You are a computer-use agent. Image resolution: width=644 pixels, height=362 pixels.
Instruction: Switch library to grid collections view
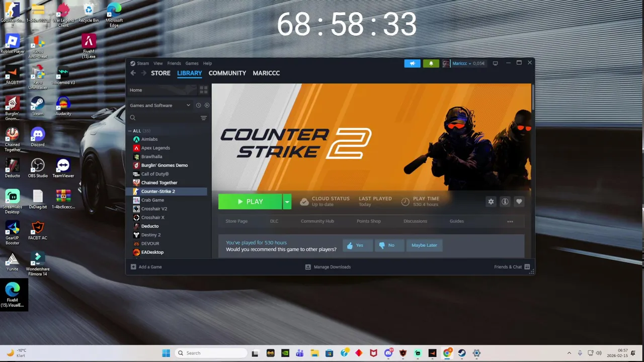coord(203,90)
